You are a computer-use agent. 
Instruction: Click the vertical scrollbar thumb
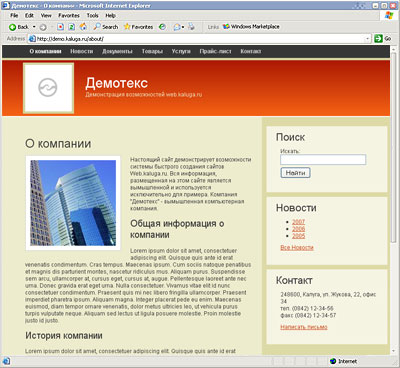pyautogui.click(x=394, y=148)
